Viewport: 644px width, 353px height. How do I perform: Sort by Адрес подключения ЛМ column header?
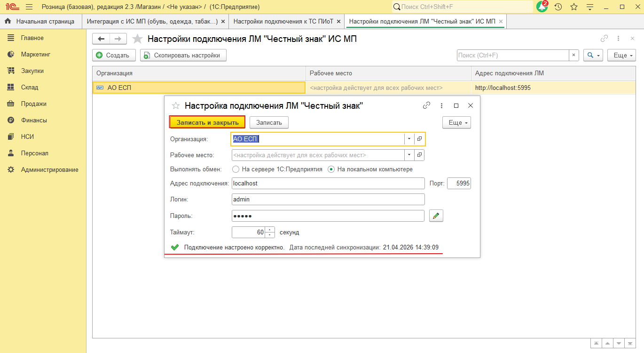pyautogui.click(x=553, y=73)
